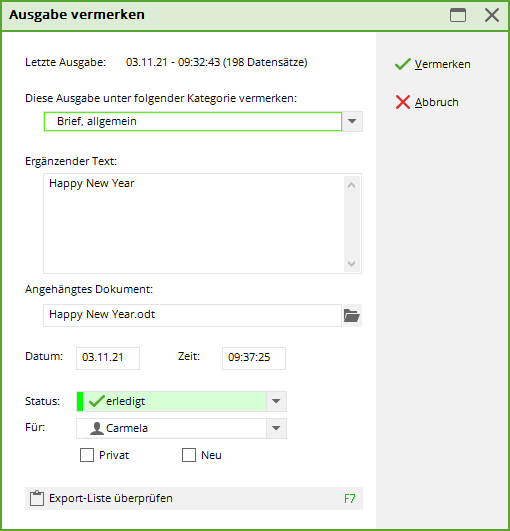The height and width of the screenshot is (531, 510).
Task: Tick the Neu checkbox
Action: point(189,455)
